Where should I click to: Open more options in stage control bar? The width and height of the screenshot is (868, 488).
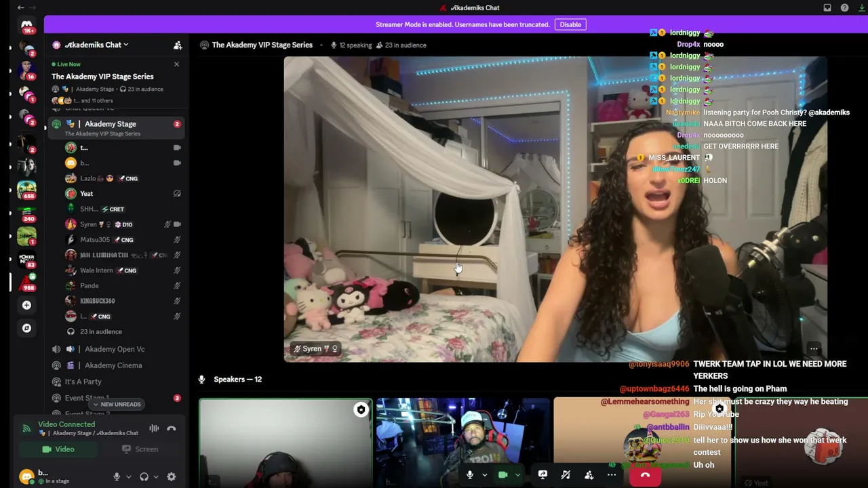point(612,475)
